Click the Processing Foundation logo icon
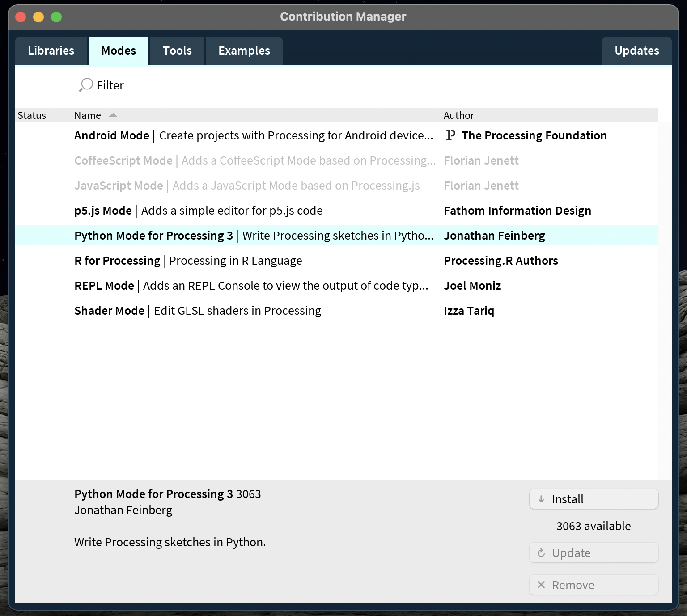 (x=450, y=135)
